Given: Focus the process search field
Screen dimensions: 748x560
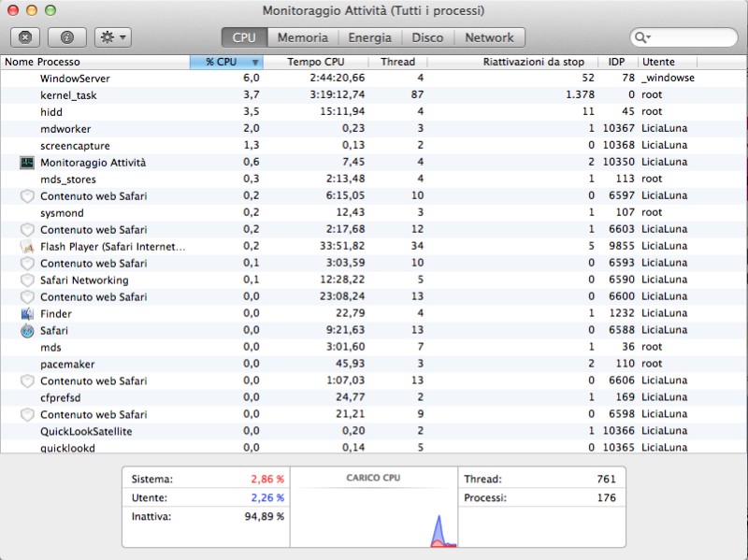Looking at the screenshot, I should (683, 37).
